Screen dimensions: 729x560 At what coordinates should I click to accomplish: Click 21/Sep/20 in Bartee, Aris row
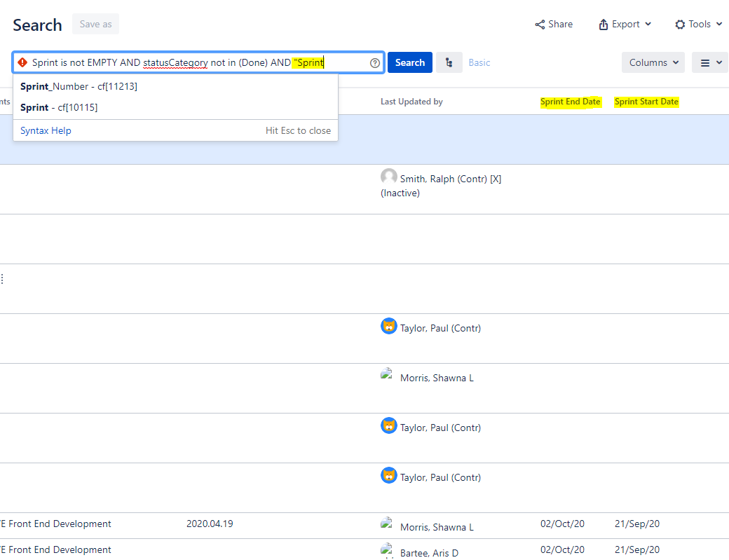click(637, 549)
